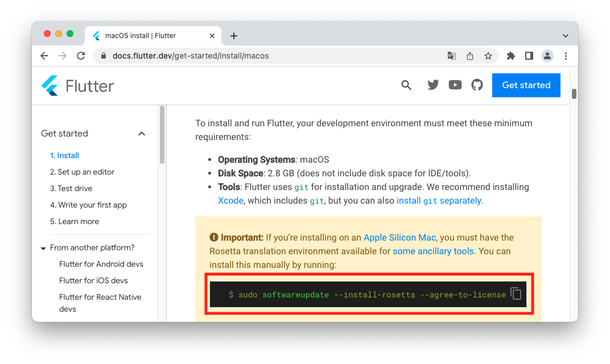Click the padlock site info icon
610x364 pixels.
pos(104,56)
